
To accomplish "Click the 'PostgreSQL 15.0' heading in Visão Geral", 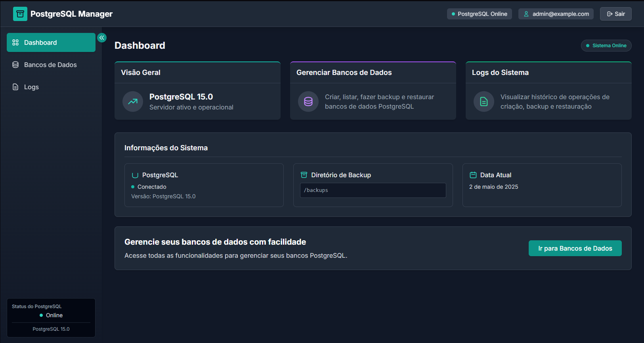I will (181, 97).
